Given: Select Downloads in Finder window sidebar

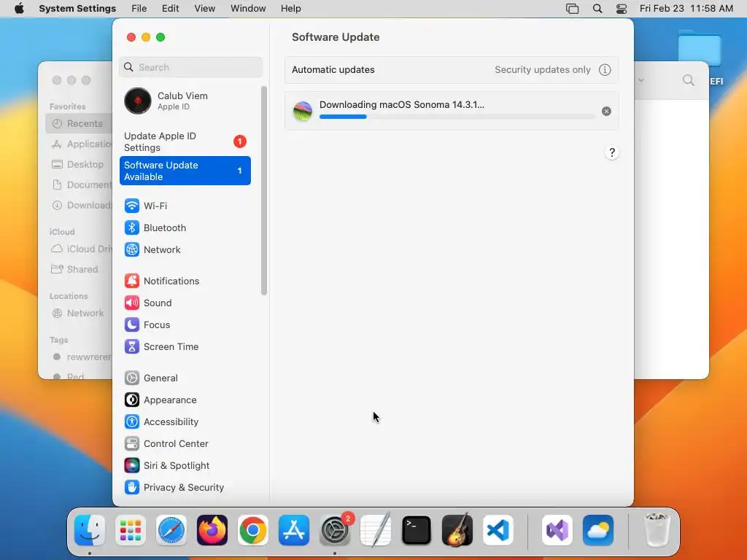Looking at the screenshot, I should coord(79,205).
